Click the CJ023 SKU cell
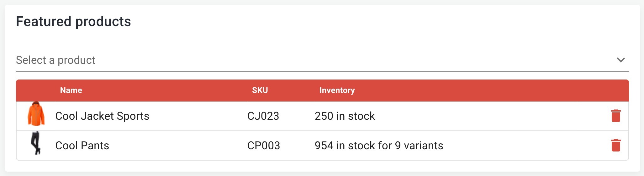Screen dimensions: 644x176 tap(263, 116)
